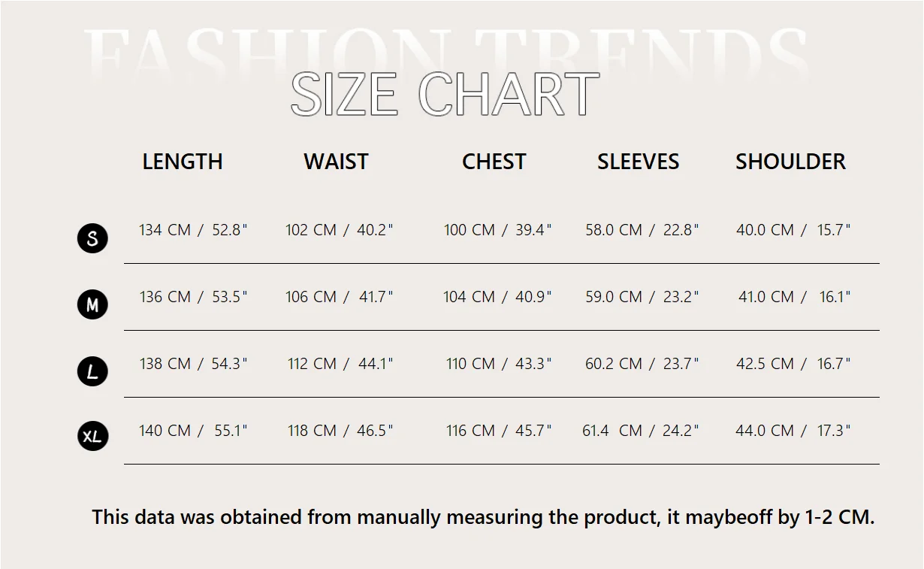Select the 106 CM / 41.7" waist value

[x=339, y=297]
